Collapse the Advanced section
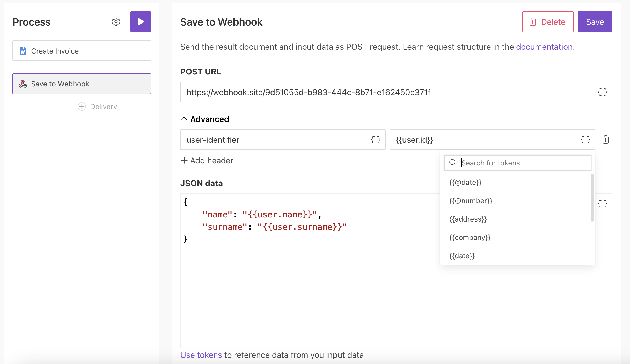This screenshot has height=364, width=630. [205, 119]
